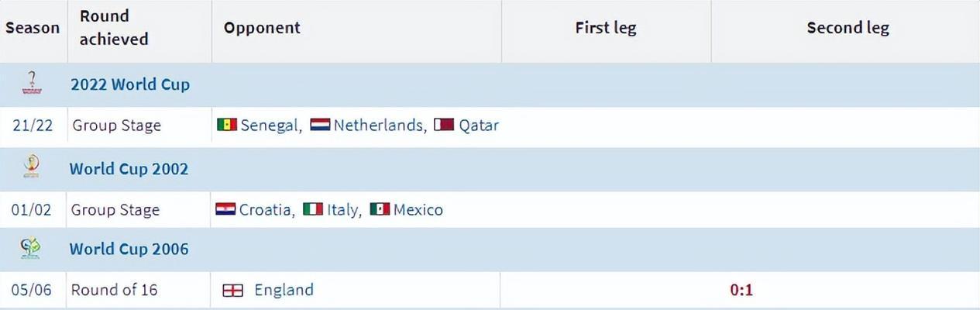Image resolution: width=980 pixels, height=310 pixels.
Task: Click the World Cup 2002 tournament logo
Action: pyautogui.click(x=32, y=168)
